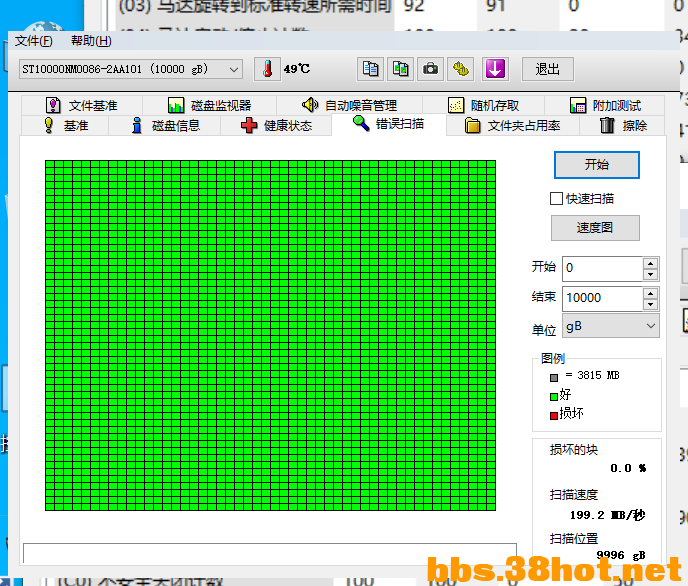688x586 pixels.
Task: Open the ST10000NM0086 drive selector dropdown
Action: (x=131, y=69)
